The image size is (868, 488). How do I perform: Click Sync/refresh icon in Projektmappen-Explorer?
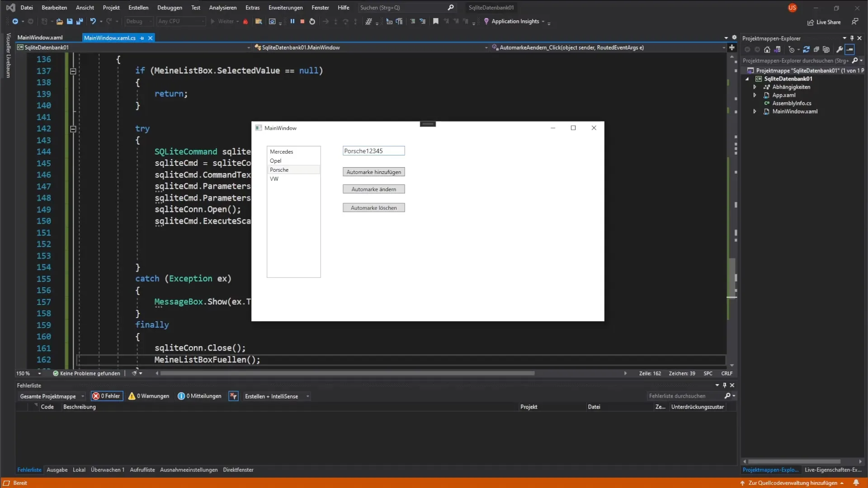[x=806, y=50]
